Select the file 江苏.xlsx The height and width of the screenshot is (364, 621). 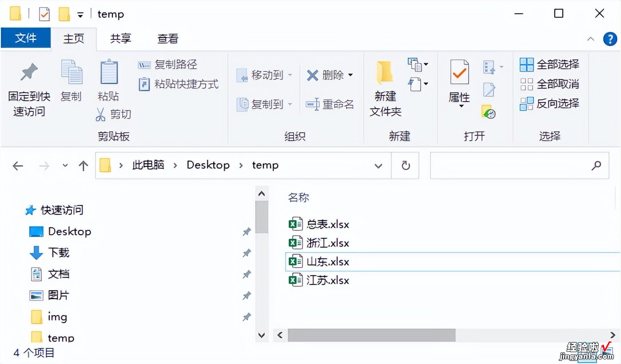[x=319, y=281]
